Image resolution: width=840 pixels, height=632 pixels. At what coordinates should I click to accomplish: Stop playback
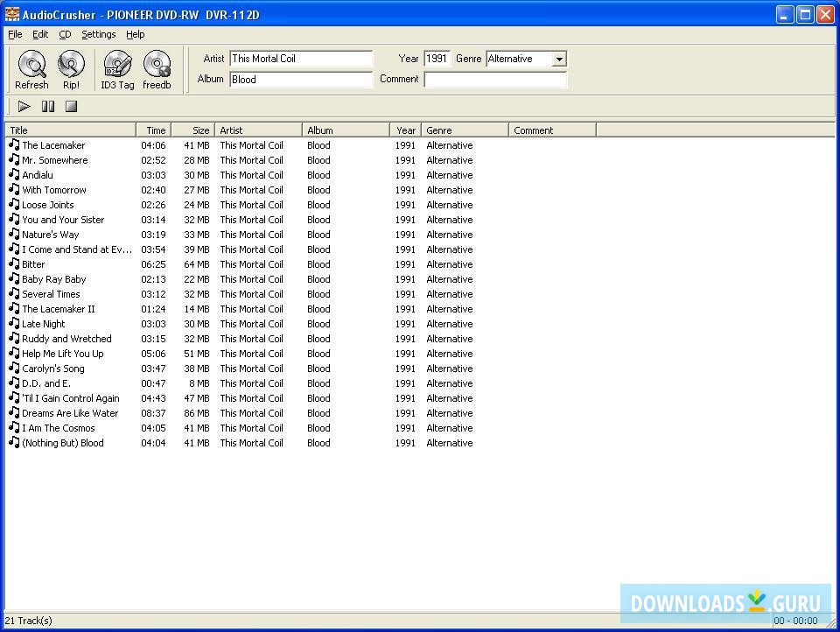coord(71,106)
